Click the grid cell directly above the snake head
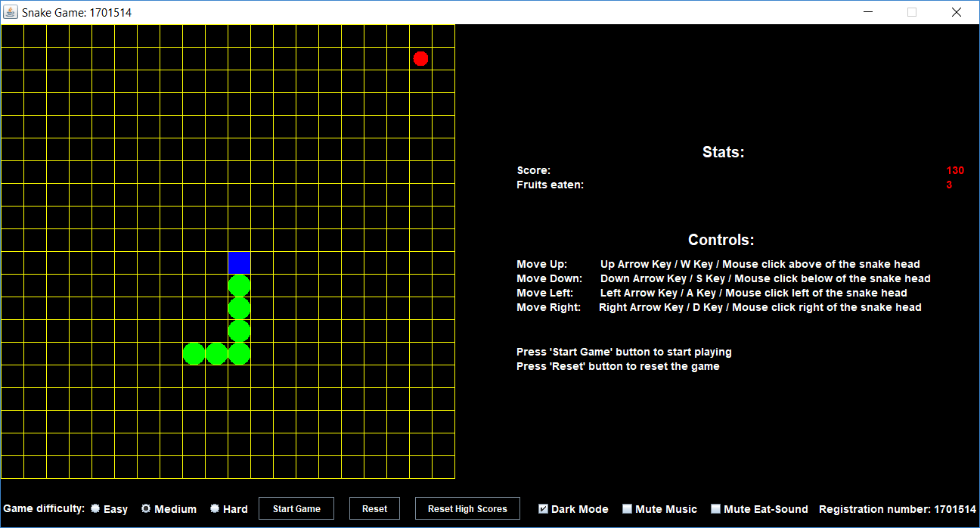The height and width of the screenshot is (528, 980). pos(240,241)
